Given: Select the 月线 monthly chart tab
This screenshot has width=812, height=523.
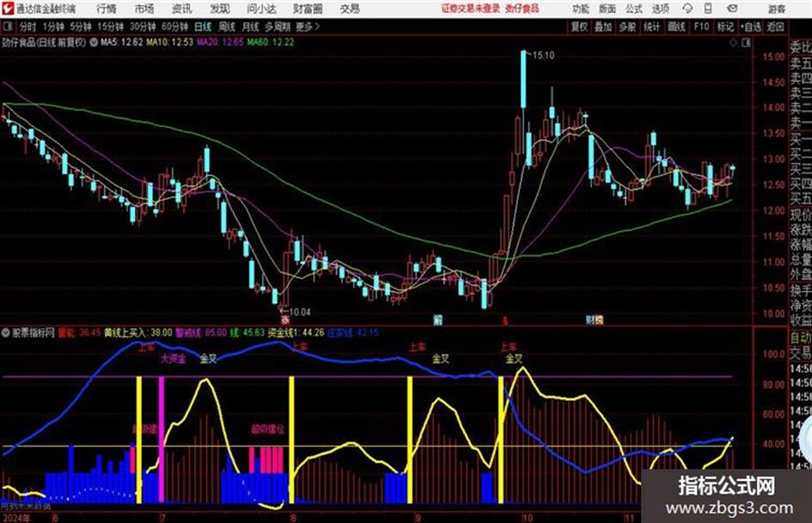Looking at the screenshot, I should click(x=250, y=27).
